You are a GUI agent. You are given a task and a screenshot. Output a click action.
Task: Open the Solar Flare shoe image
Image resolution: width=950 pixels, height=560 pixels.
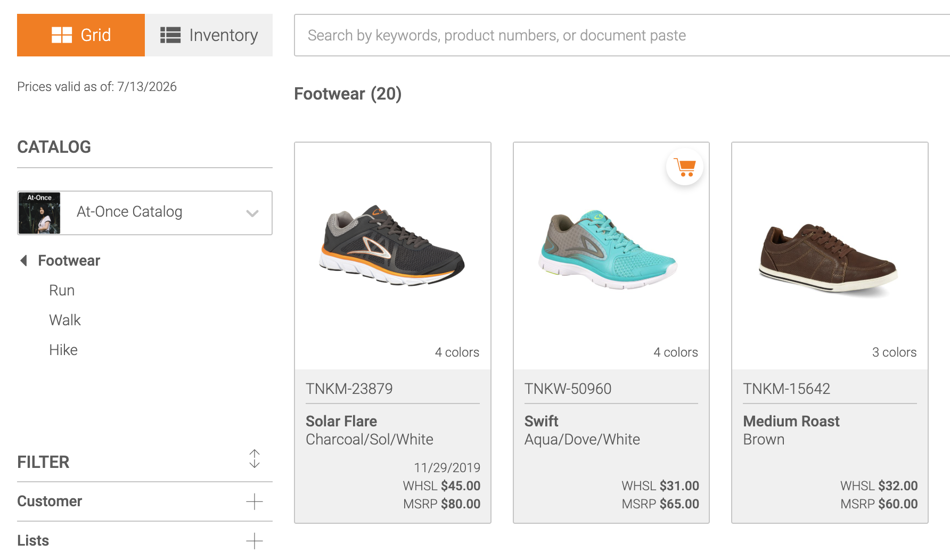click(x=392, y=245)
